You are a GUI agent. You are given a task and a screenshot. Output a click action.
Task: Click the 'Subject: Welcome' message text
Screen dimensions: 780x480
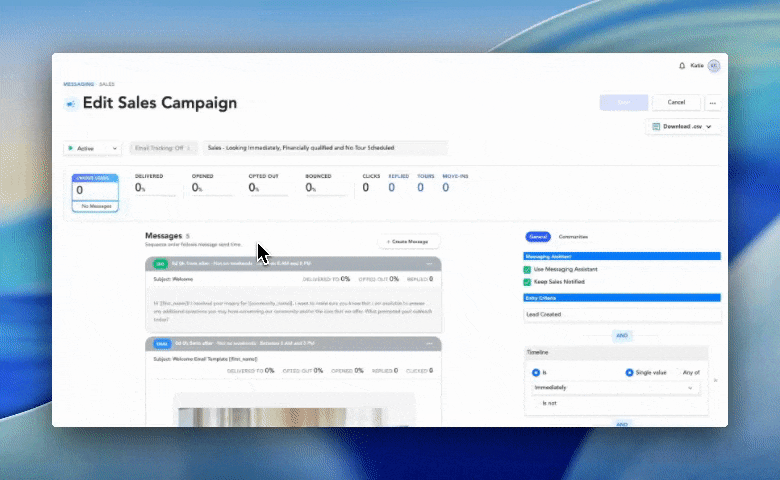(x=173, y=280)
